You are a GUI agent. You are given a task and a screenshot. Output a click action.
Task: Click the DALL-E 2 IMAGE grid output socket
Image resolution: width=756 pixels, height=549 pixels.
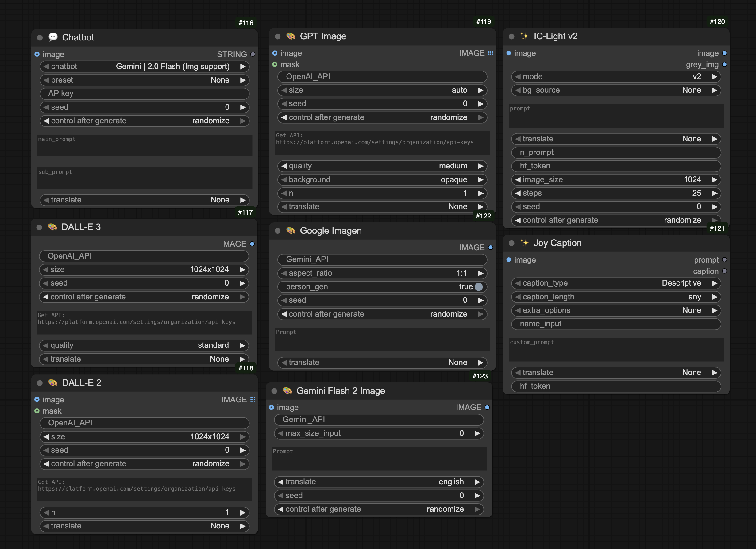tap(253, 399)
